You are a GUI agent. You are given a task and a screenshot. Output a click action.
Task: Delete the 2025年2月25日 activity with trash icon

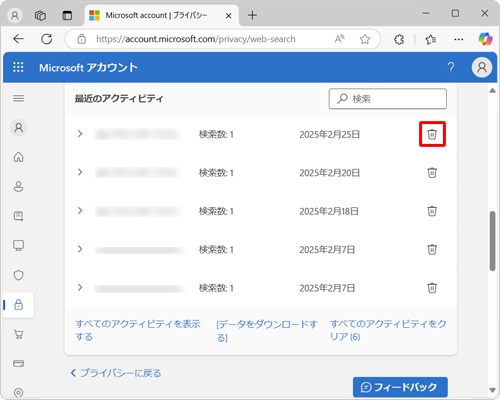pyautogui.click(x=432, y=134)
